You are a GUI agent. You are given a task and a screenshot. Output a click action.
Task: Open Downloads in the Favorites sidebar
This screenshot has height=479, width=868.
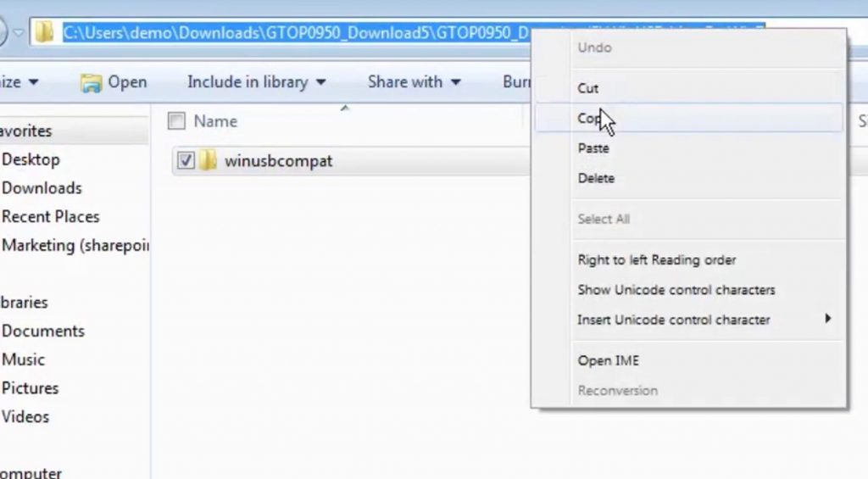point(42,188)
